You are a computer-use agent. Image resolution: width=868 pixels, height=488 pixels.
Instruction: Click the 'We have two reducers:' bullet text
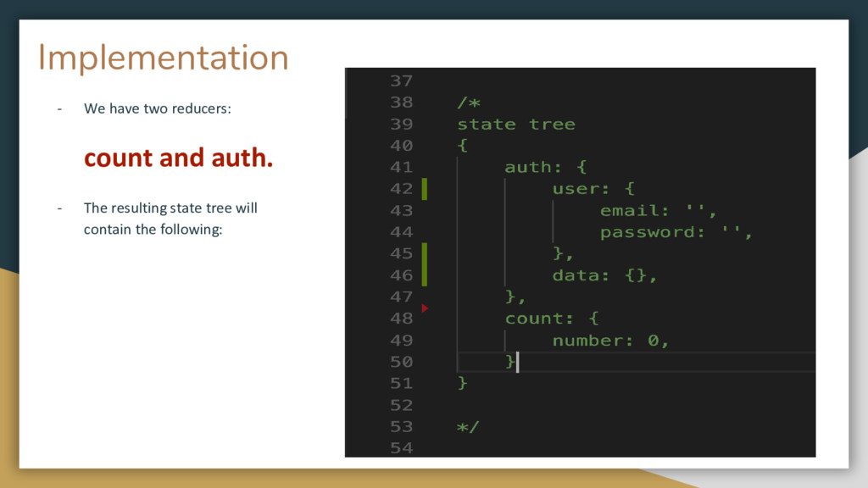(157, 108)
